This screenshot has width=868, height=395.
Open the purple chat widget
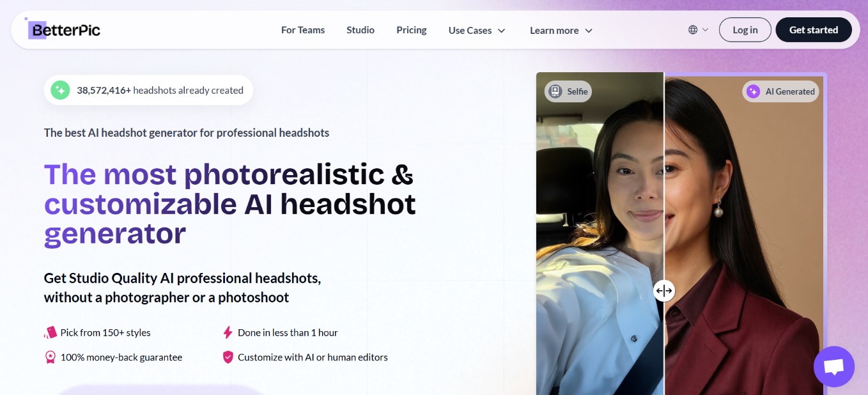(834, 367)
